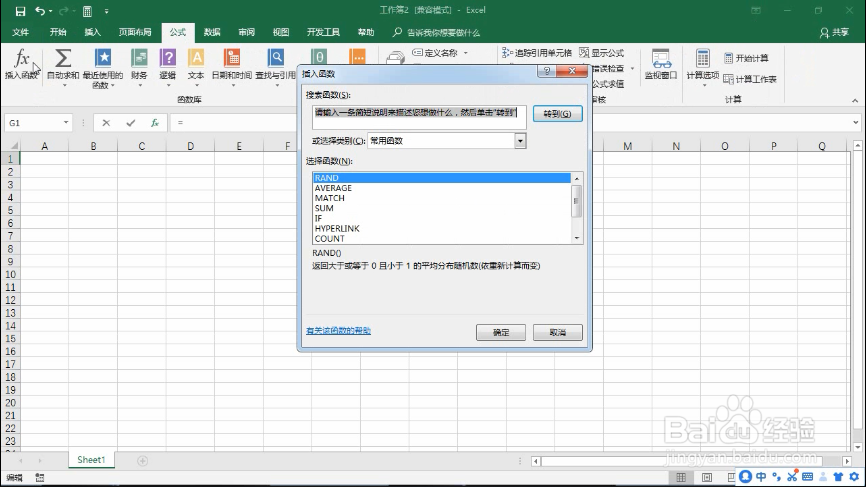
Task: Toggle IME punctuation mode icon
Action: 777,477
